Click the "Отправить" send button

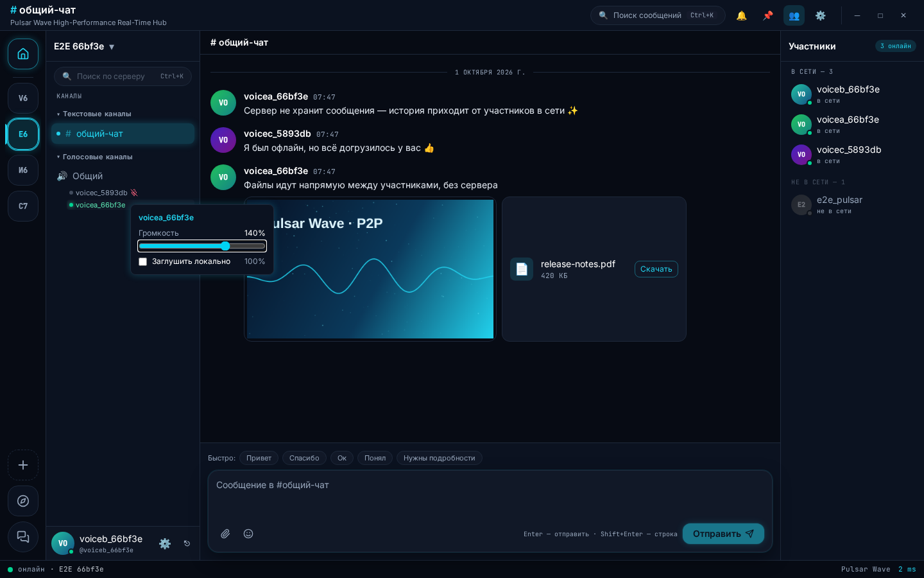723,534
